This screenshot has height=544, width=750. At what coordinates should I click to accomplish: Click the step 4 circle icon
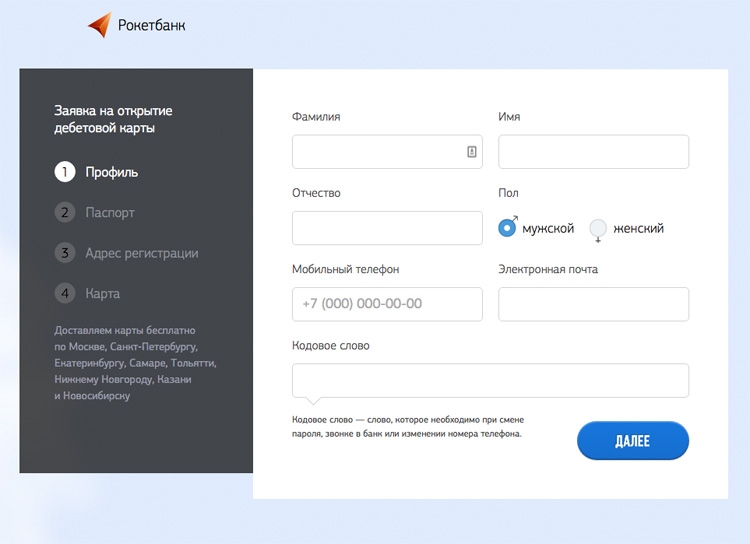65,293
